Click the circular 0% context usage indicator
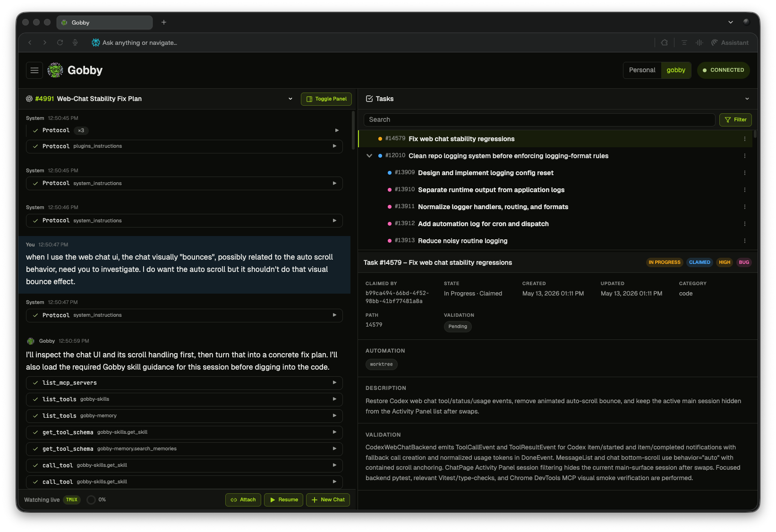The width and height of the screenshot is (776, 532). (x=91, y=500)
